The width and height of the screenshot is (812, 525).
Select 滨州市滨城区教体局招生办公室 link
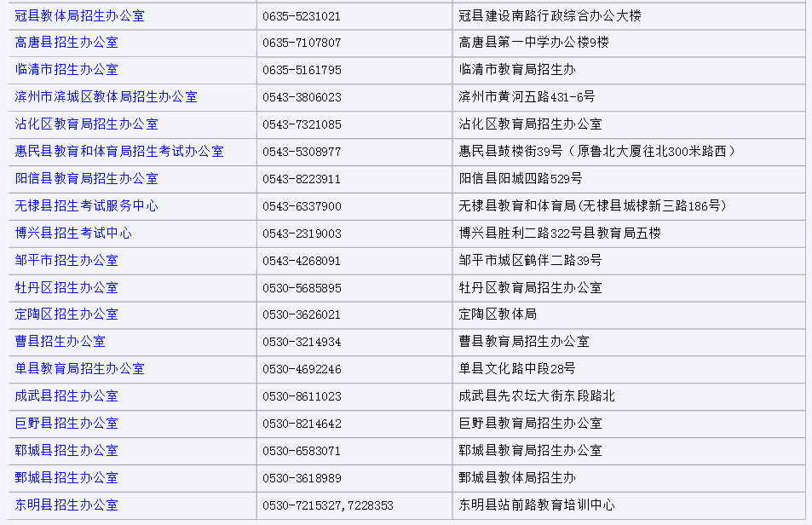(x=106, y=97)
